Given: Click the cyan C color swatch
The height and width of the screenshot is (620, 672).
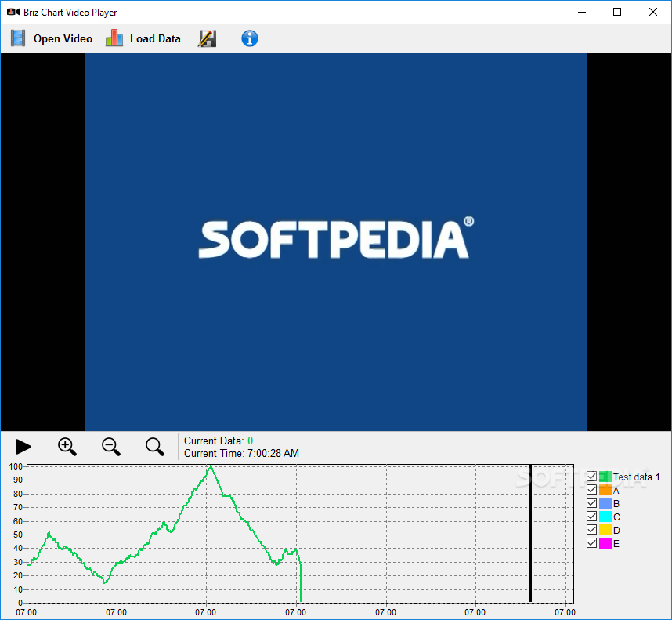Looking at the screenshot, I should [x=605, y=517].
